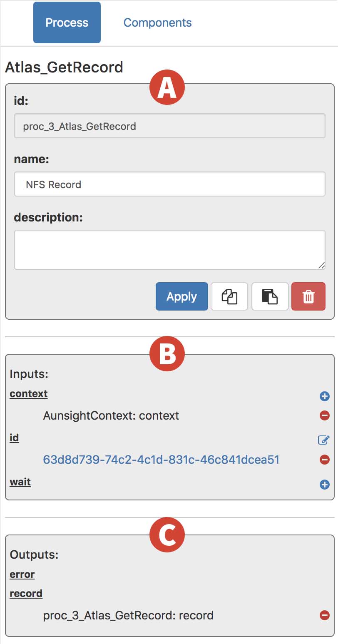Remove the 63d8d739 id value
Screen dimensions: 338x644
point(325,460)
